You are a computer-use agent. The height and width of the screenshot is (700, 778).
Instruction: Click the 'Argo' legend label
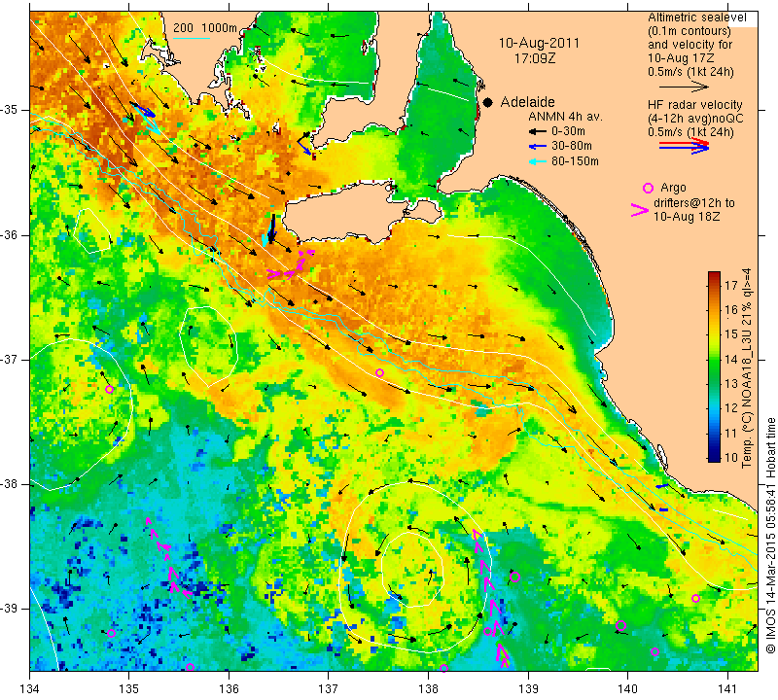click(673, 188)
